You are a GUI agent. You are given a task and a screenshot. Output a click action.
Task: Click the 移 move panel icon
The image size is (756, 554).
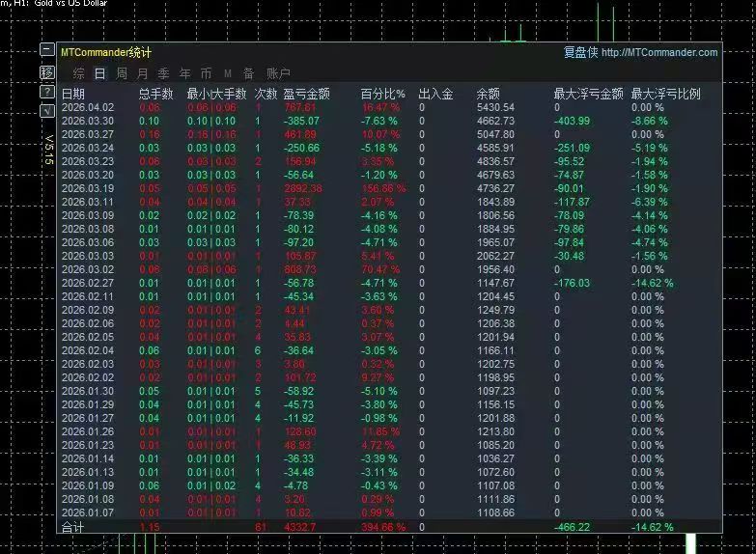46,72
